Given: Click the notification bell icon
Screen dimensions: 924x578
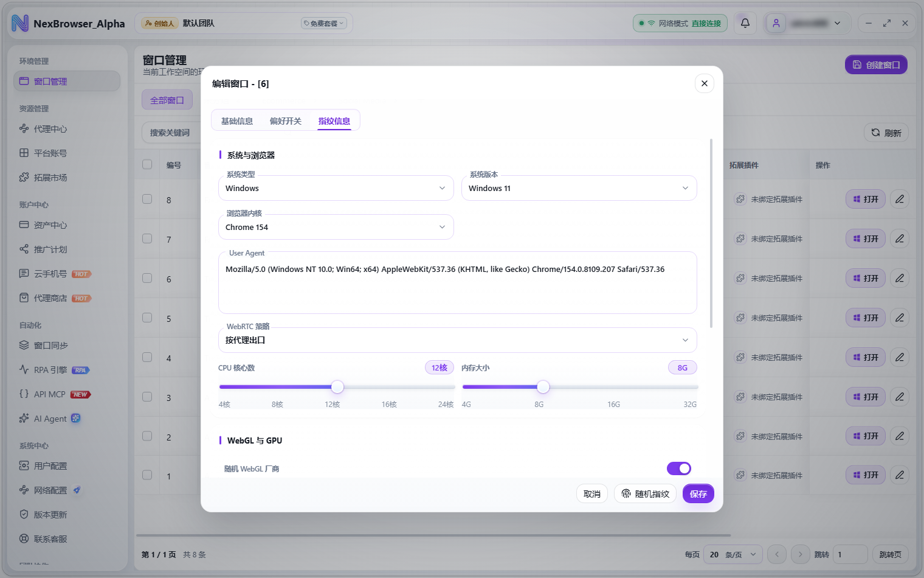Looking at the screenshot, I should 745,23.
